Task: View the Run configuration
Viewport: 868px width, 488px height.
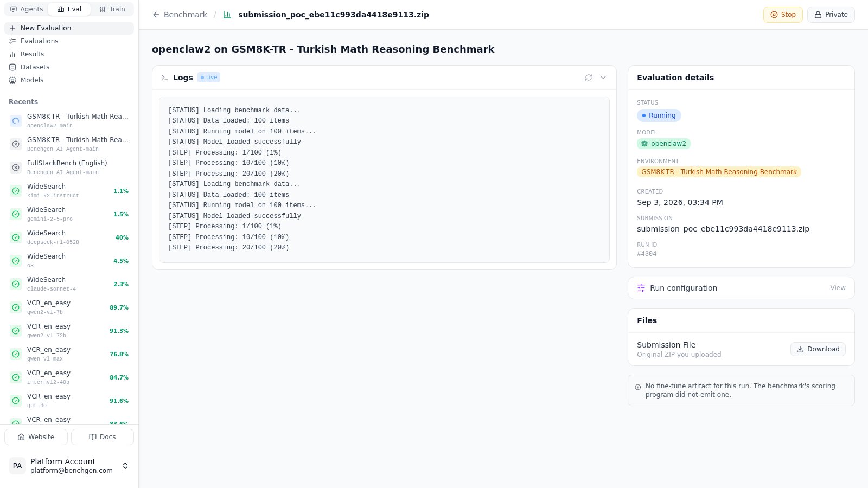Action: (838, 288)
